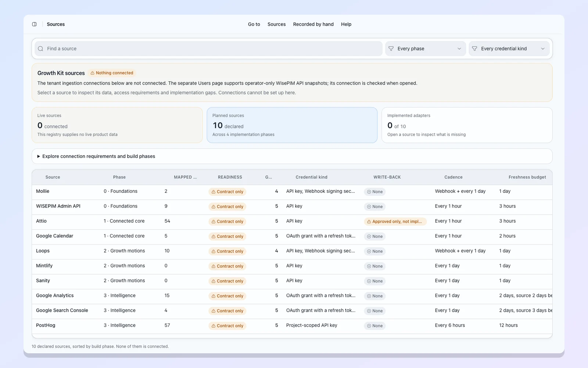The image size is (588, 368).
Task: Sort by the MAPPED column header
Action: (x=185, y=177)
